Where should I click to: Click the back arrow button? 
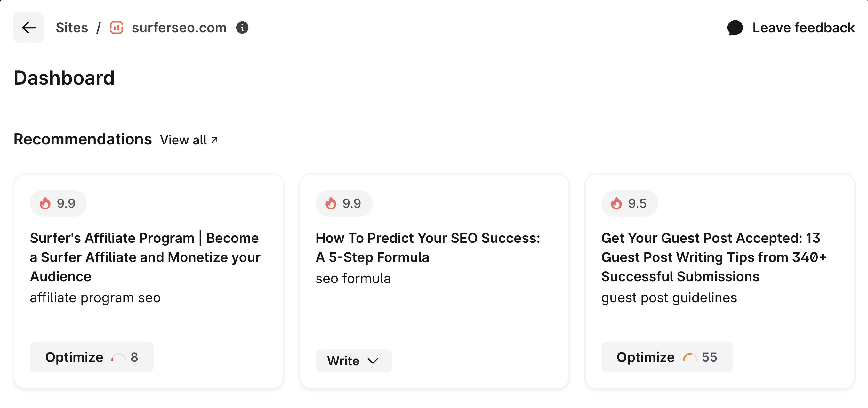(28, 28)
